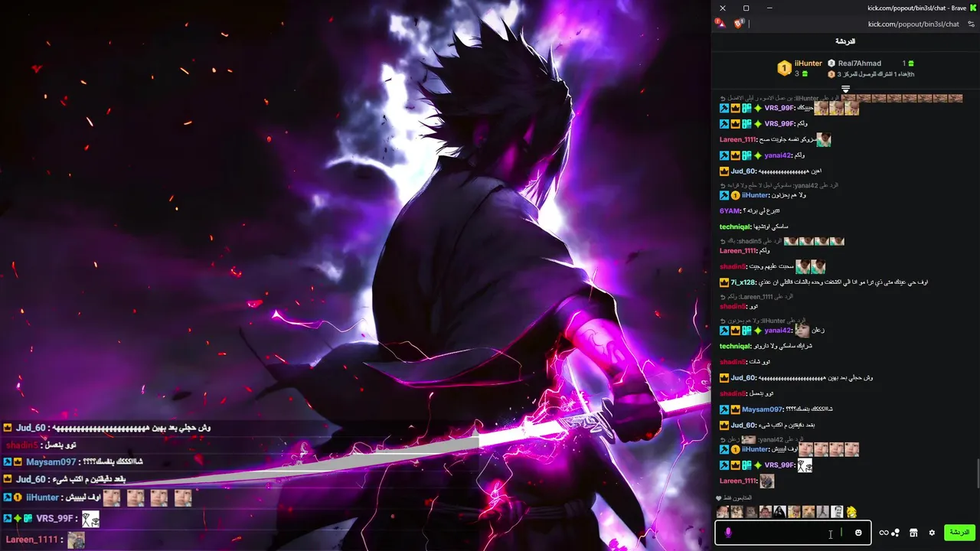Image resolution: width=980 pixels, height=551 pixels.
Task: Open 6YAM's profile from chat panel
Action: [730, 211]
